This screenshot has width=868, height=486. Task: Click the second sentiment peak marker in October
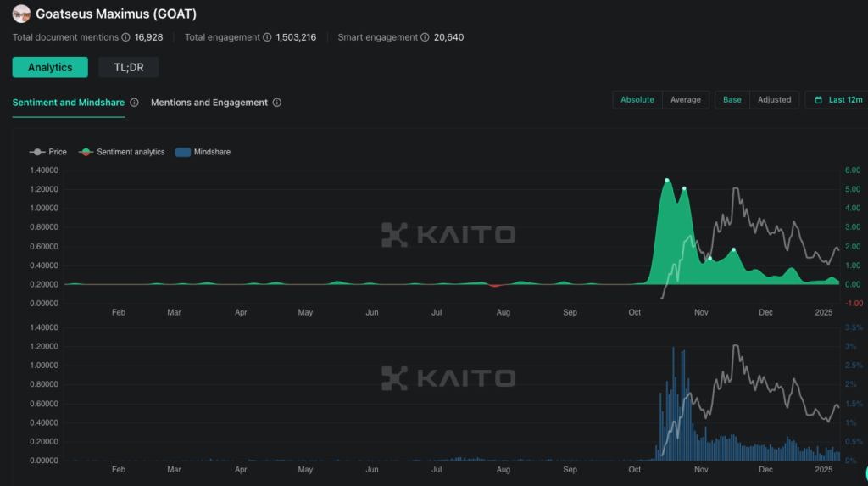click(684, 188)
